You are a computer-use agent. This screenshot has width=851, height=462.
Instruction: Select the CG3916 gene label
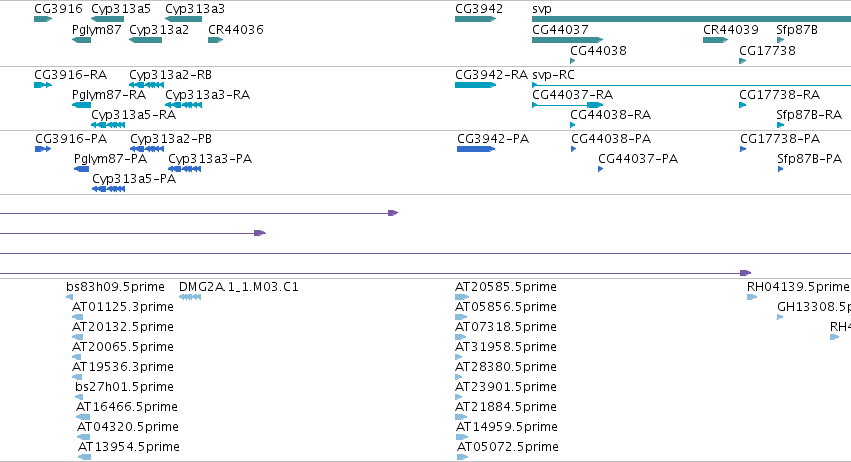pos(58,9)
